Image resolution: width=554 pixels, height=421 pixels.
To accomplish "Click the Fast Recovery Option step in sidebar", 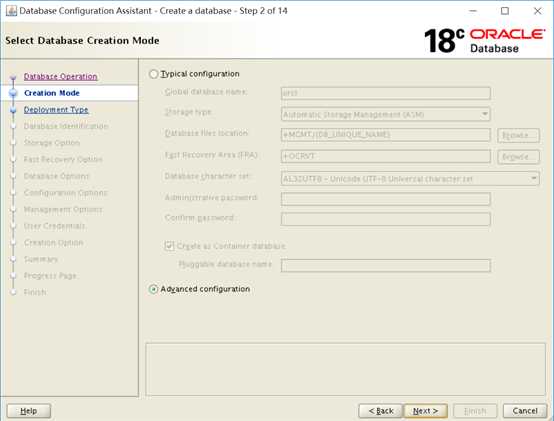I will click(x=63, y=159).
